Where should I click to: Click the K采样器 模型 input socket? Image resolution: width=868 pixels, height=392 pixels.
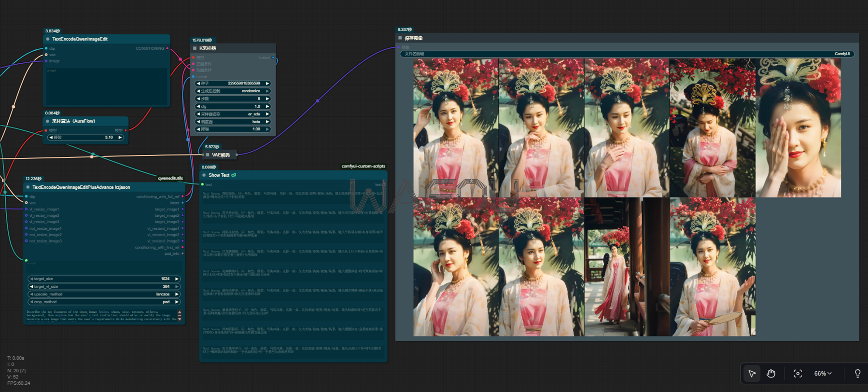click(194, 58)
